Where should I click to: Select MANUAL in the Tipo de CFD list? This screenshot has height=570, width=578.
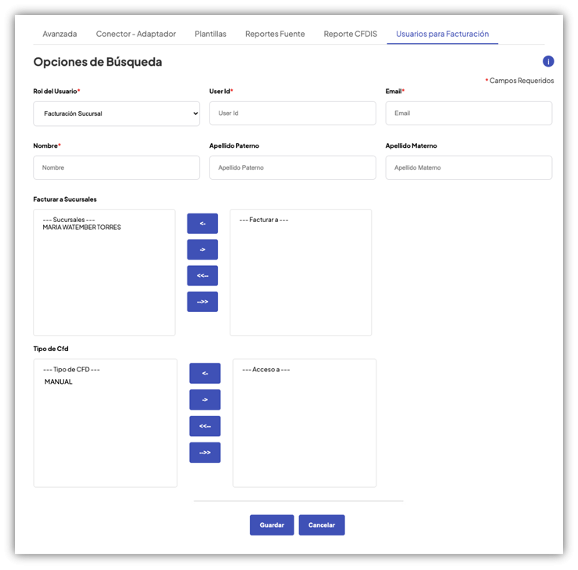click(58, 382)
